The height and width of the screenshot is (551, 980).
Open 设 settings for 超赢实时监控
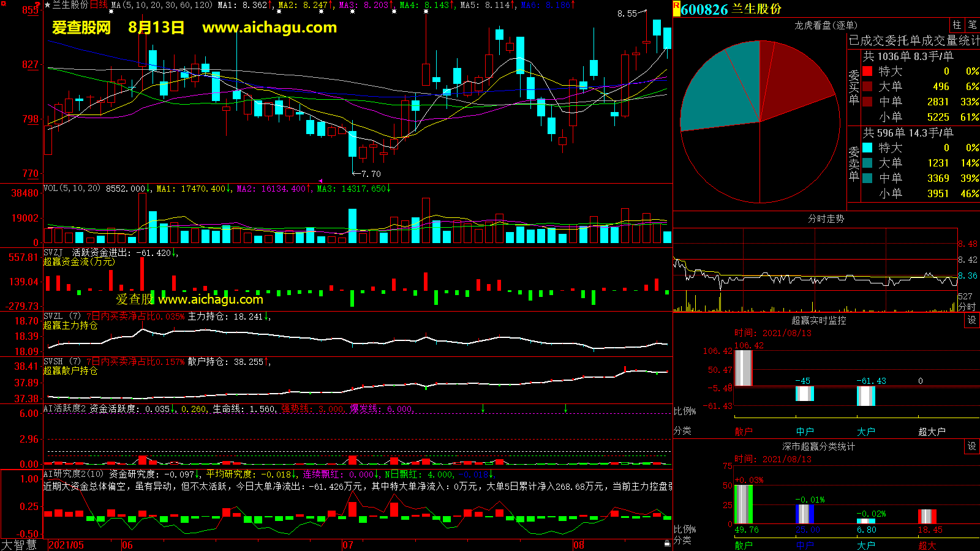coord(972,320)
